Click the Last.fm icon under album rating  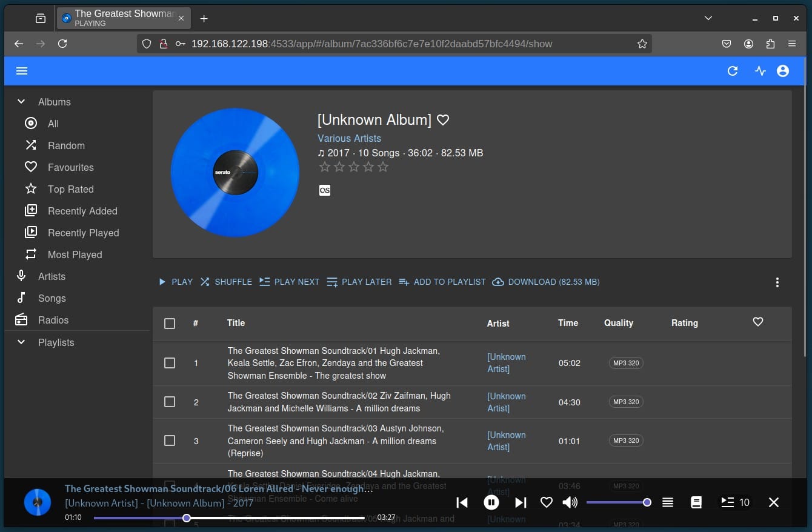325,190
